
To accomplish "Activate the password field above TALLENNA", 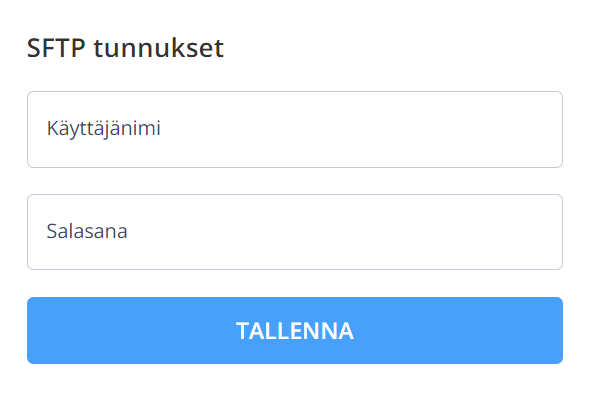I will pos(295,232).
